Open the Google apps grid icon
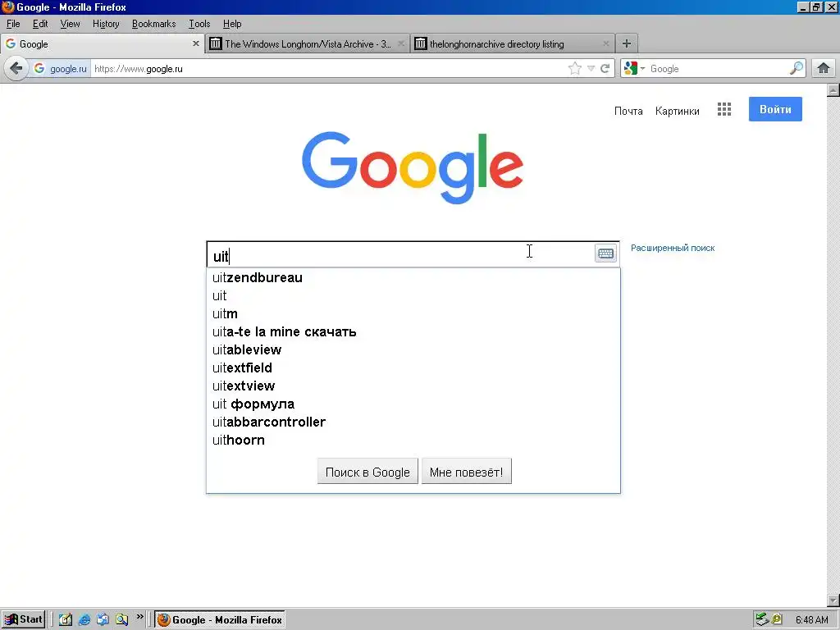Screen dimensions: 840x630 point(724,110)
